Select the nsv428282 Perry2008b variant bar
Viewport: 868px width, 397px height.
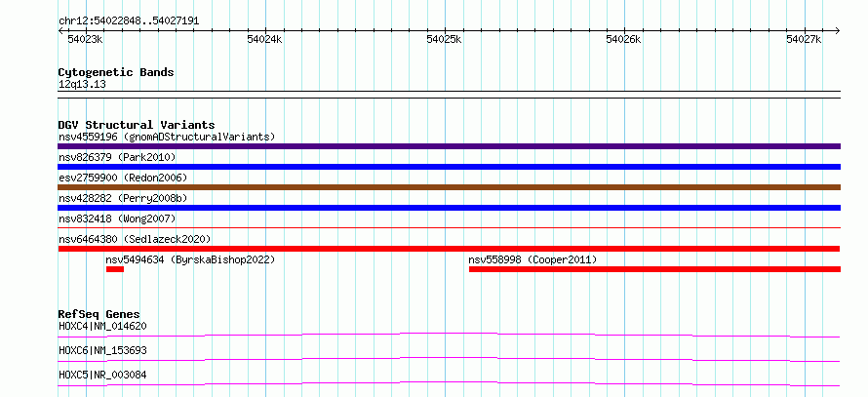449,208
